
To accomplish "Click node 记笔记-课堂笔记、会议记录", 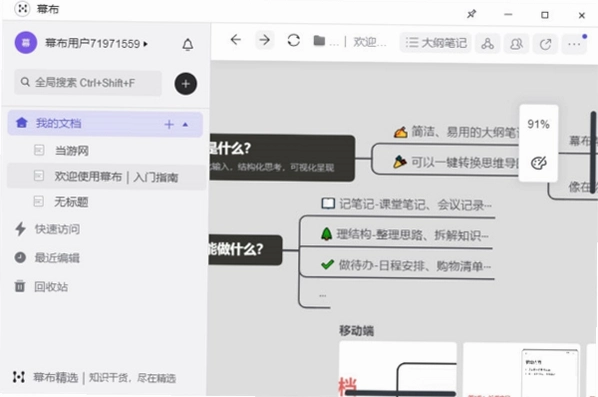I will tap(407, 205).
